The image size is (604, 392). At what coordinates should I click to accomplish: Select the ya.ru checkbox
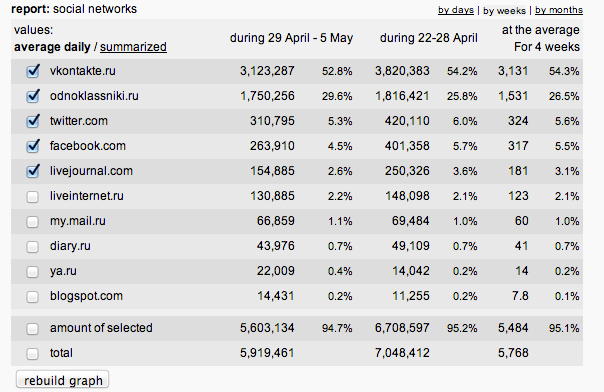click(x=32, y=272)
